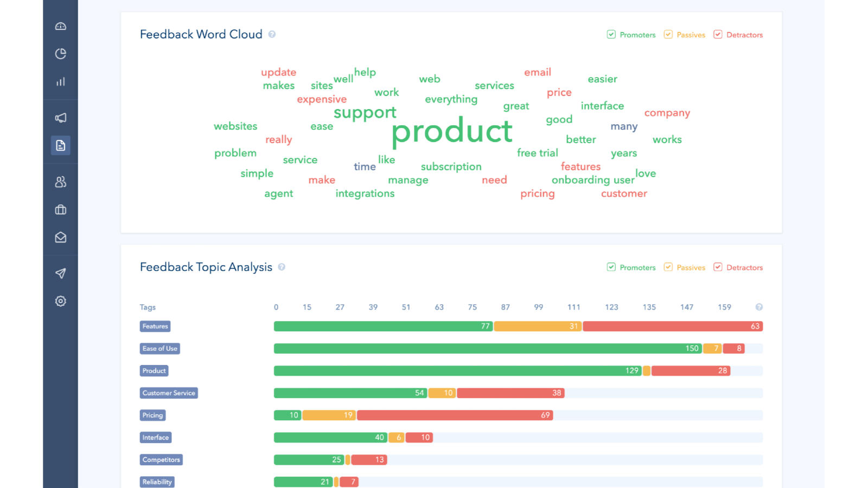Click the Pricing tag label
The width and height of the screenshot is (868, 488).
coord(152,415)
